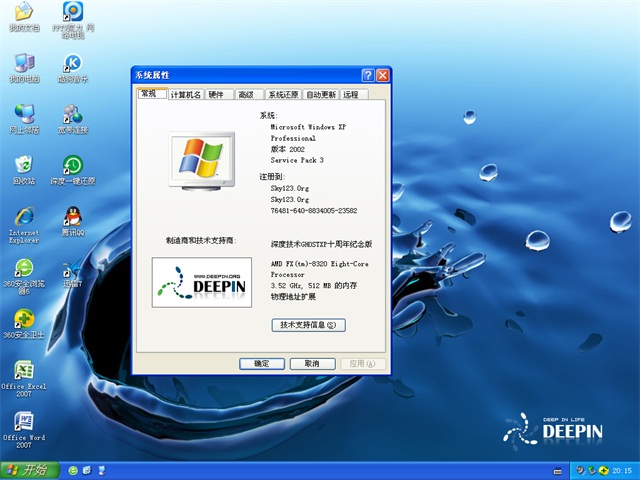This screenshot has height=480, width=640.
Task: Open the 高级 tab
Action: [246, 95]
